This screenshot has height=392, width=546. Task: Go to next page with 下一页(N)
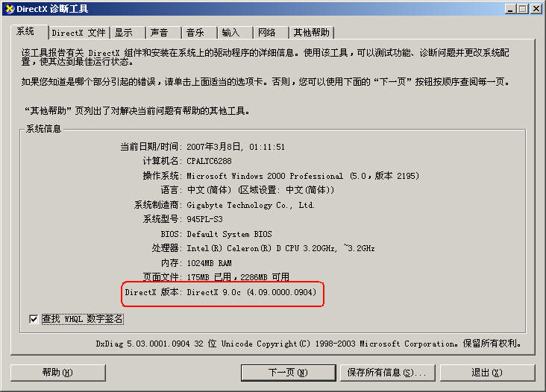pos(289,373)
